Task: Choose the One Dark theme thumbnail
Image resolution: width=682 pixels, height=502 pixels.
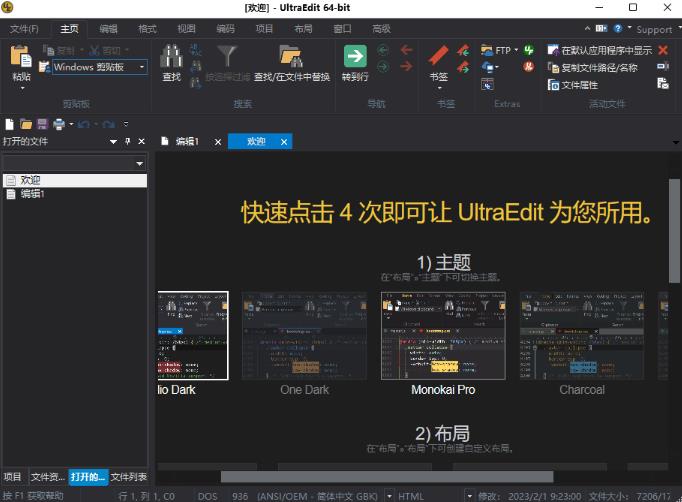Action: [304, 336]
